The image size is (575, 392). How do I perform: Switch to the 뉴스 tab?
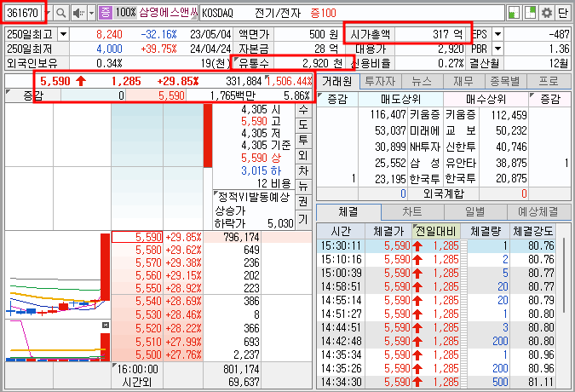click(x=422, y=82)
